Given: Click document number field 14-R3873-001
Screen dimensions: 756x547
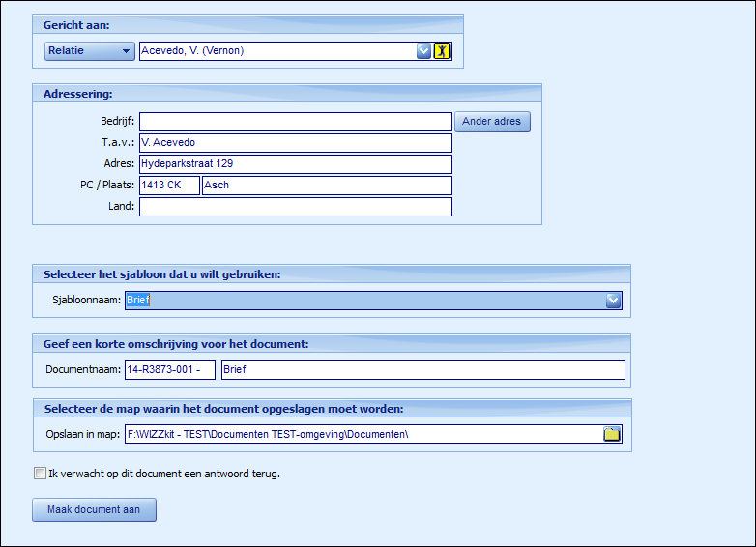Looking at the screenshot, I should 169,370.
